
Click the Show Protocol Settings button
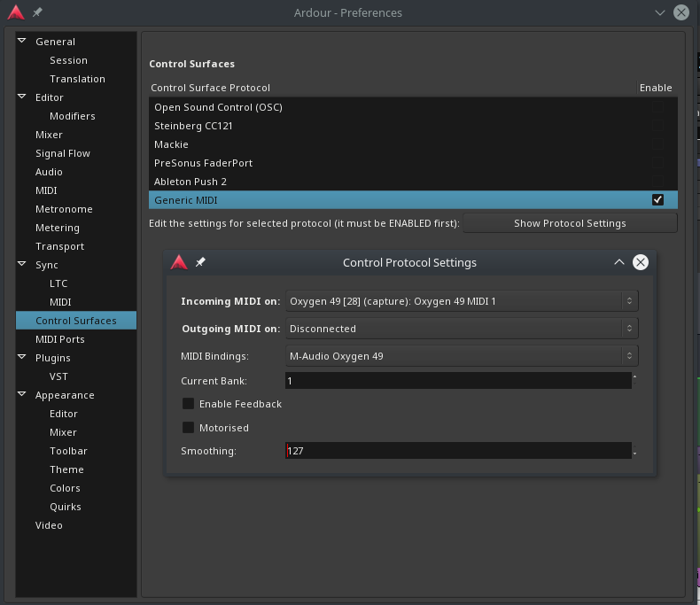[570, 223]
